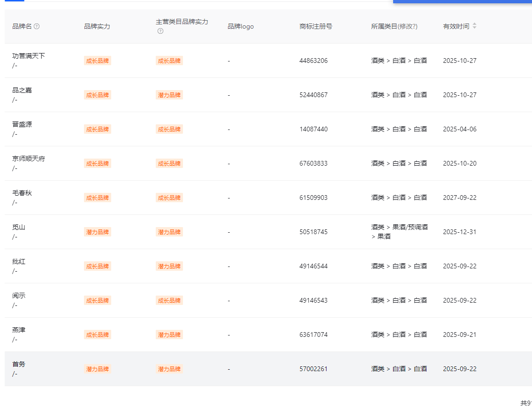
Task: Select the highlighted 首务 brand name
Action: click(19, 364)
